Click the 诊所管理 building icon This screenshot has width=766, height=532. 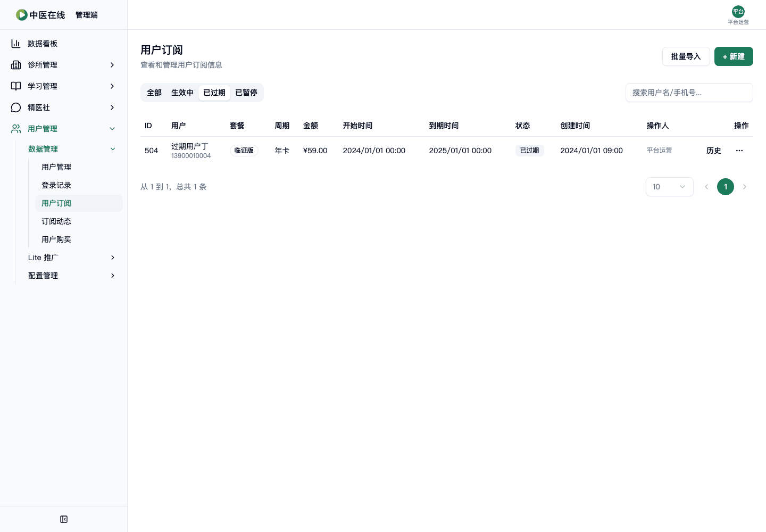click(16, 65)
